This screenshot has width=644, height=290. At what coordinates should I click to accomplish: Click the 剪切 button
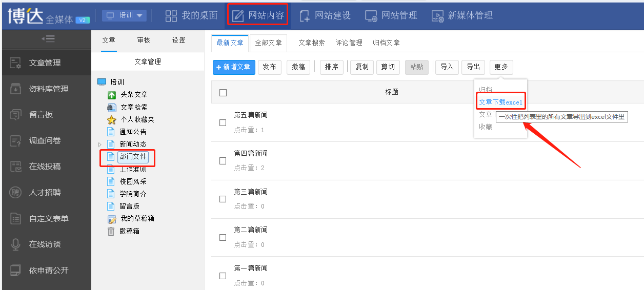388,67
